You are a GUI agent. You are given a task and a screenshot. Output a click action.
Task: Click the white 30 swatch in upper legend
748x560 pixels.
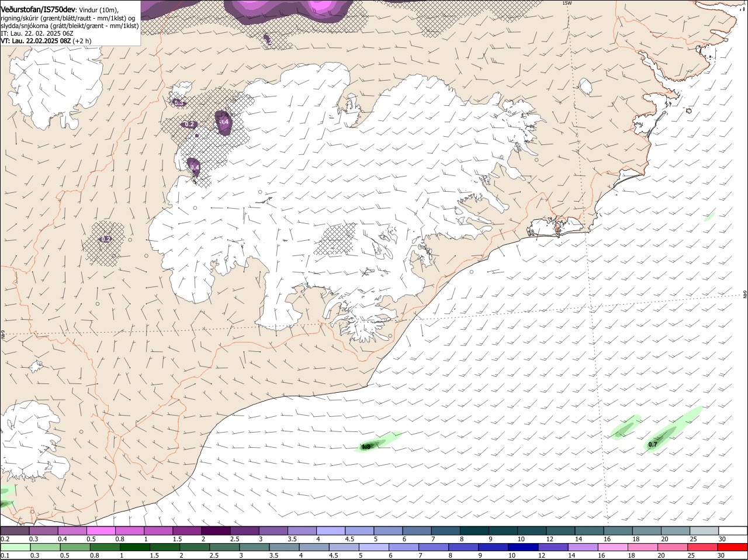coord(733,531)
